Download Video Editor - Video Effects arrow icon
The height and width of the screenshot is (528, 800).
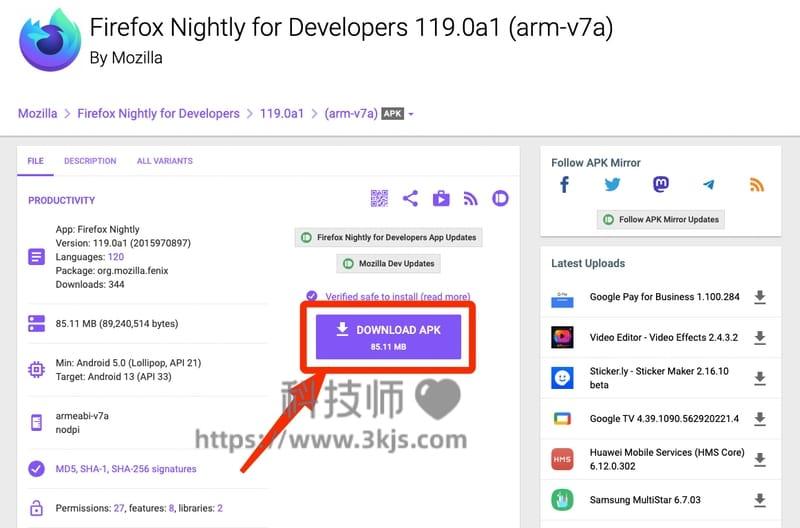pos(760,338)
